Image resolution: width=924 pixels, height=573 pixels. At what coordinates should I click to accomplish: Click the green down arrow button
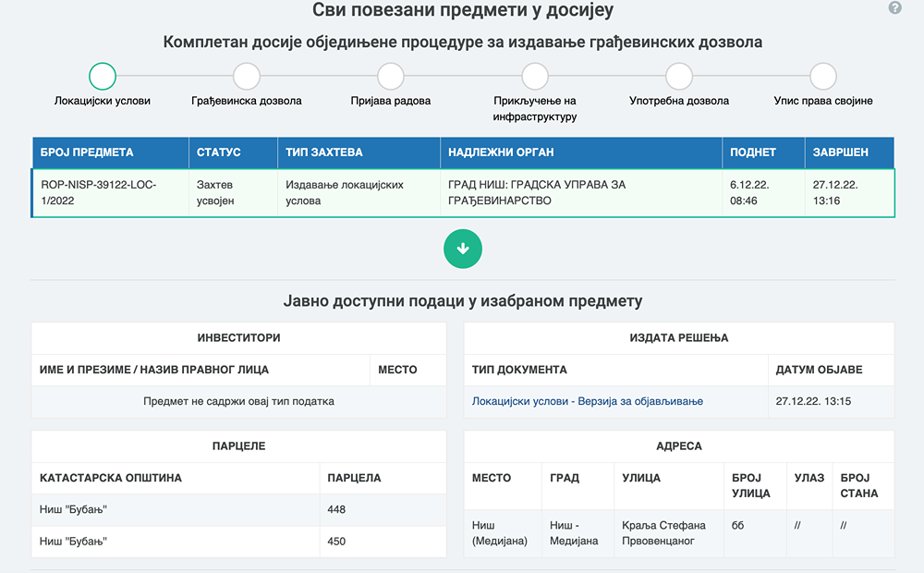[x=463, y=249]
